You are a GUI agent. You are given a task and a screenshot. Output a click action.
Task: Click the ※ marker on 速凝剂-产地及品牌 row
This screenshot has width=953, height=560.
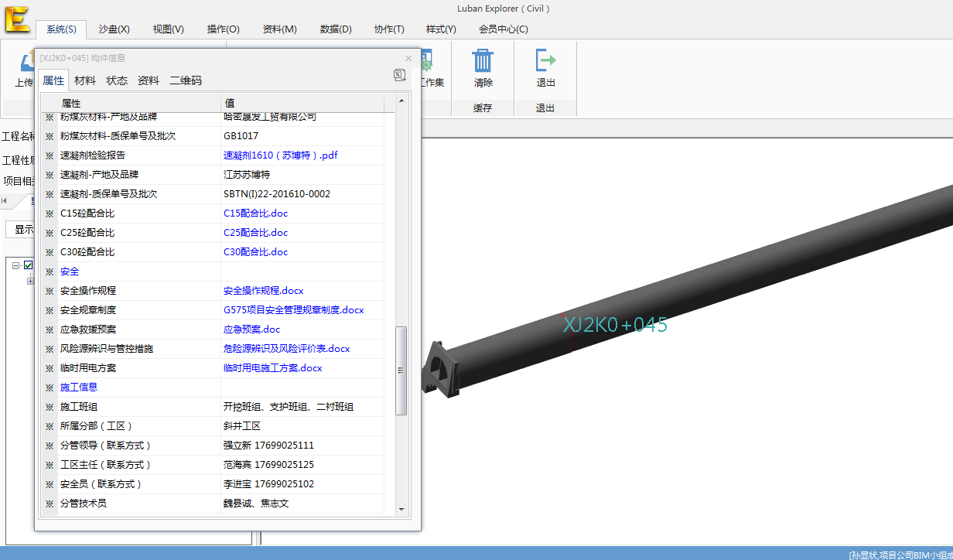(x=50, y=175)
